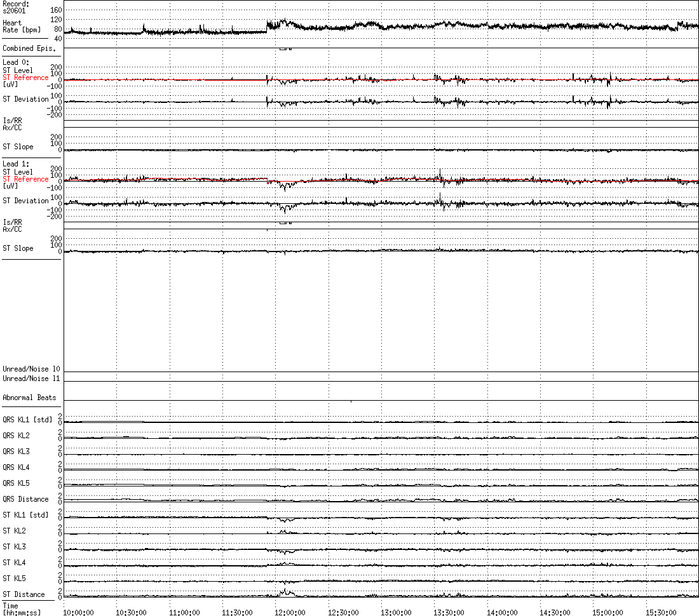The width and height of the screenshot is (699, 616).
Task: Select the ST Distance trace label
Action: [x=24, y=594]
